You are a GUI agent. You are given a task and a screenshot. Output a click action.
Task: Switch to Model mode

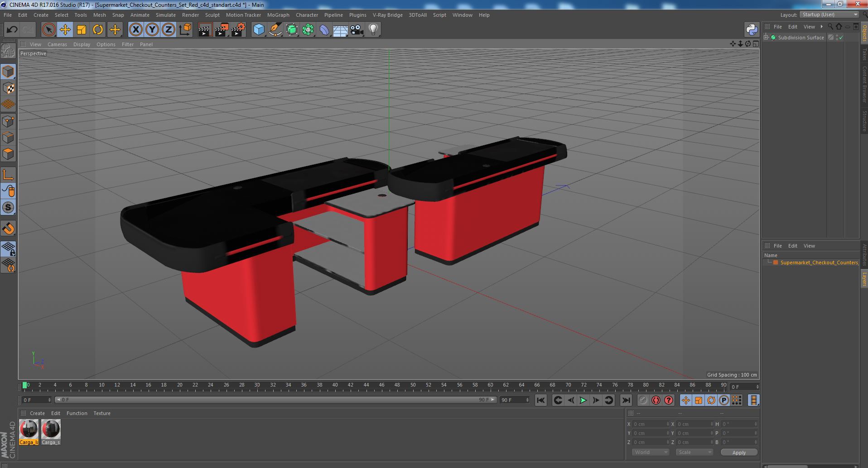click(x=8, y=72)
